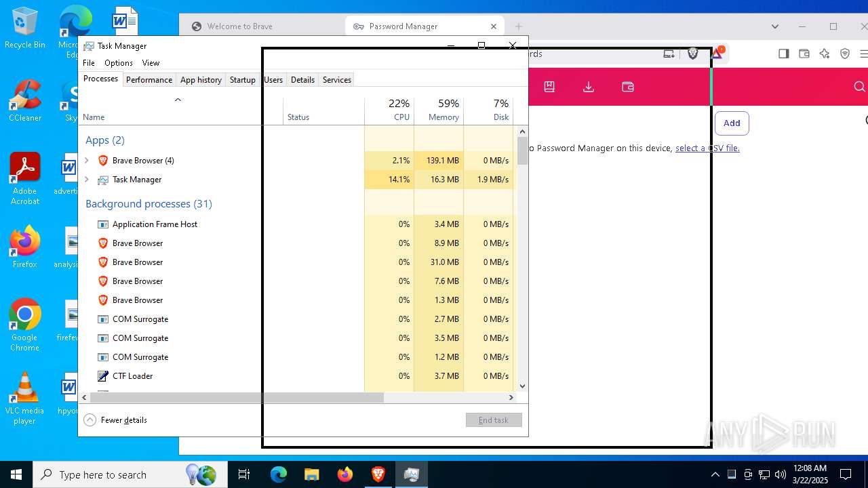The width and height of the screenshot is (868, 488).
Task: Switch to Startup tab
Action: coord(242,80)
